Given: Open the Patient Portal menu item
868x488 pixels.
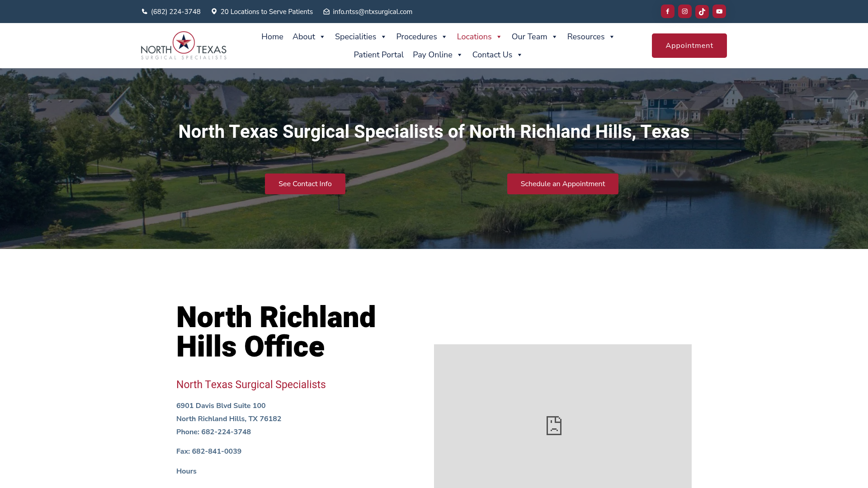Looking at the screenshot, I should coord(378,55).
